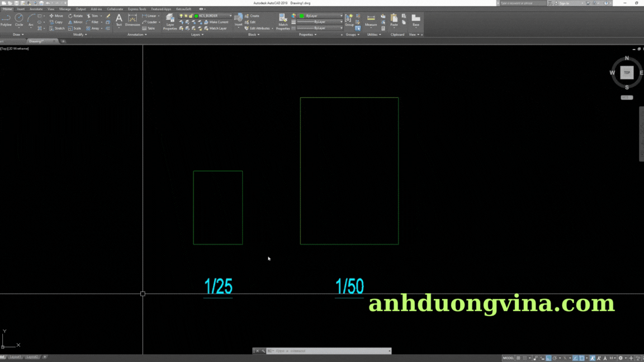Click the Paste clipboard icon
The image size is (644, 362).
[394, 20]
